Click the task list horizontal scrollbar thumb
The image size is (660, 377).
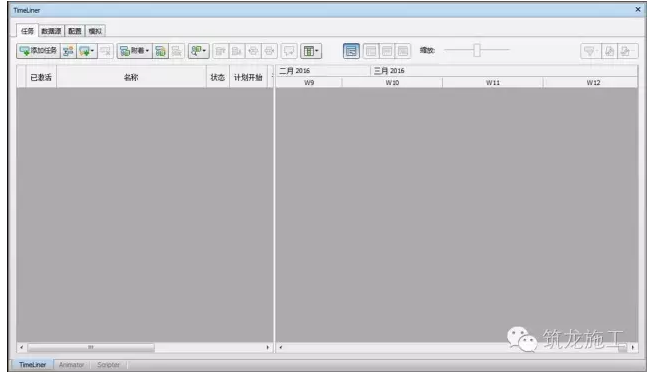pos(90,347)
